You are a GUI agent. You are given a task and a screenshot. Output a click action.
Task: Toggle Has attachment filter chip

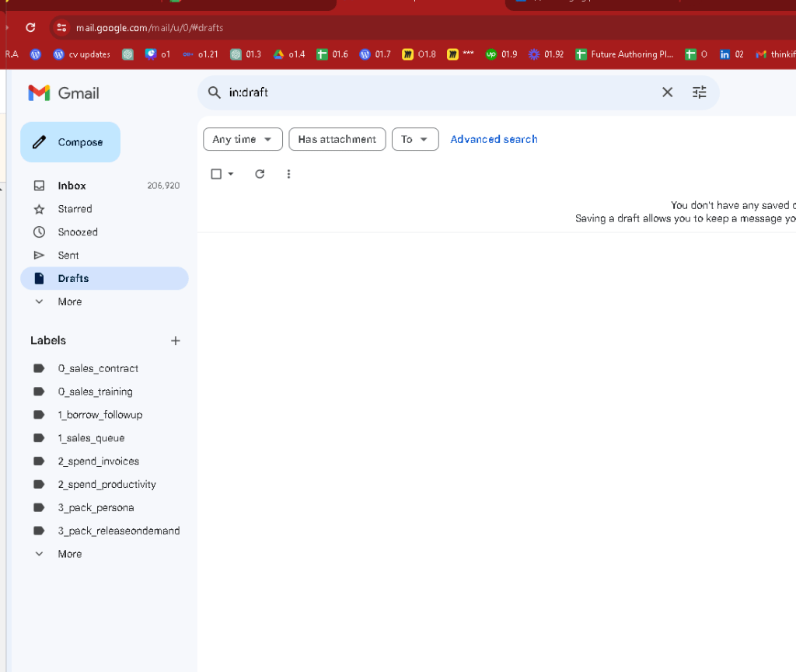[337, 139]
